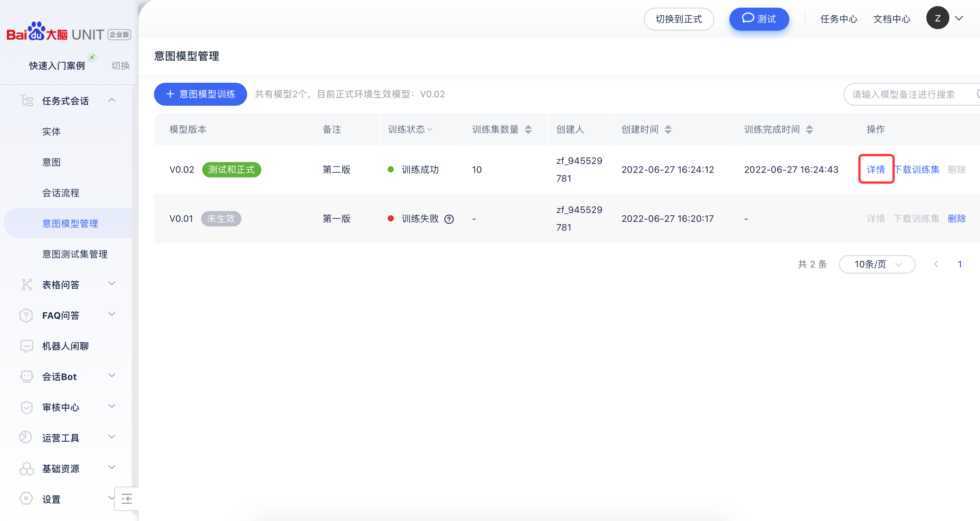
Task: Start new 意图模型训练
Action: [x=200, y=94]
